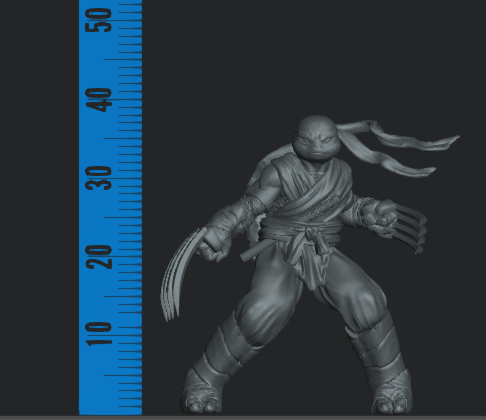
Task: Click the 10 label on the ruler
Action: coord(99,334)
